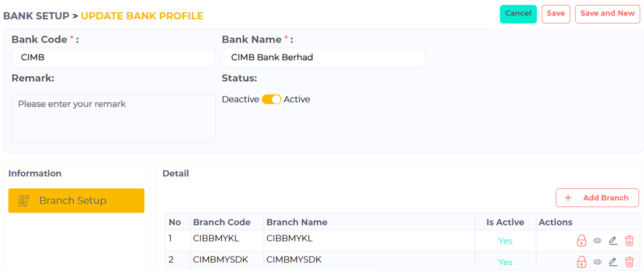Click the Cancel button
This screenshot has width=644, height=280.
pos(518,14)
